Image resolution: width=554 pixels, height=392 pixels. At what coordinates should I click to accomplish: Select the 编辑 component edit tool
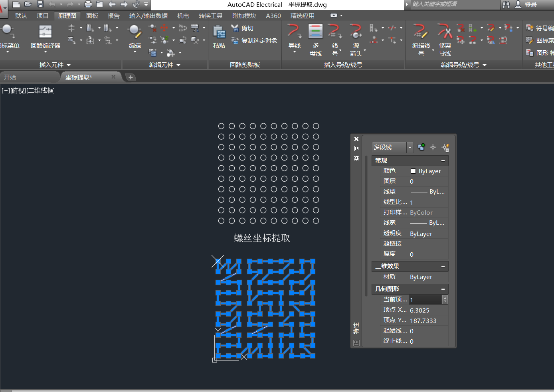click(135, 32)
